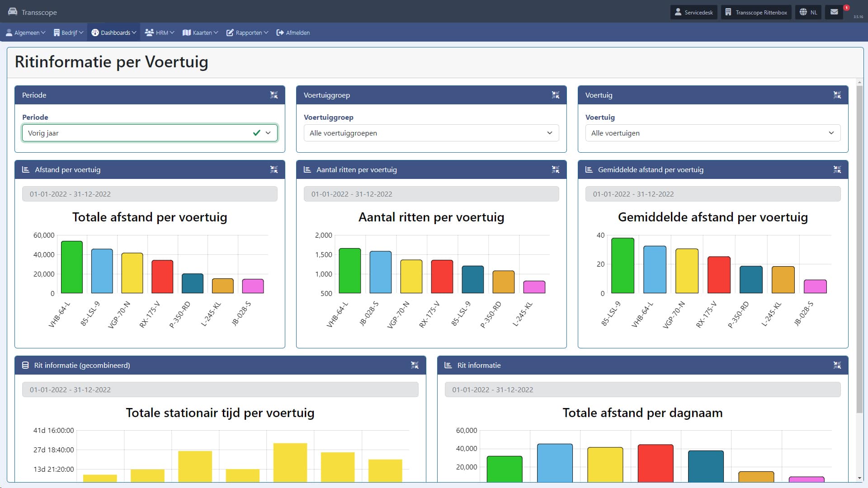Viewport: 868px width, 488px height.
Task: Click the chart icon beside Rit informatie header
Action: (448, 365)
